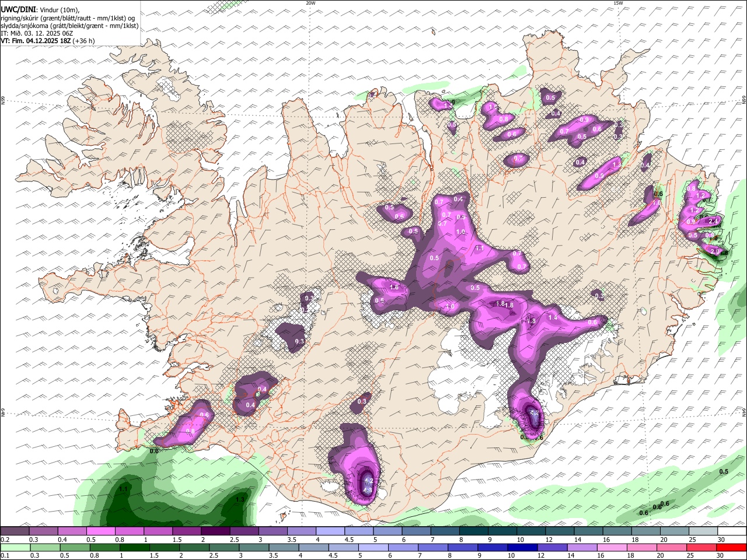Click the 'IT: Mið. 03. 12. 2025 06Z' line
The width and height of the screenshot is (747, 560).
click(x=37, y=33)
